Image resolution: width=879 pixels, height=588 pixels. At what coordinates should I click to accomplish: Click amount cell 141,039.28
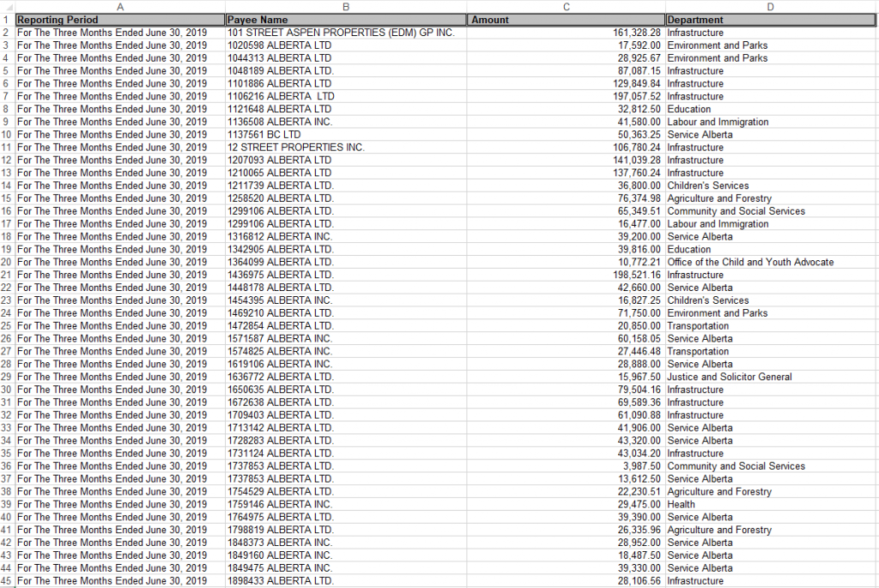[567, 160]
